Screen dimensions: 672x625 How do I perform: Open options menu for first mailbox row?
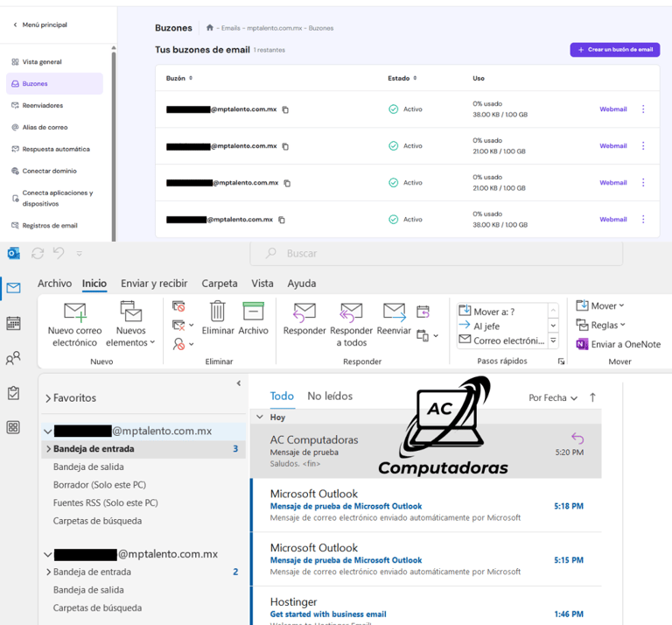tap(643, 109)
